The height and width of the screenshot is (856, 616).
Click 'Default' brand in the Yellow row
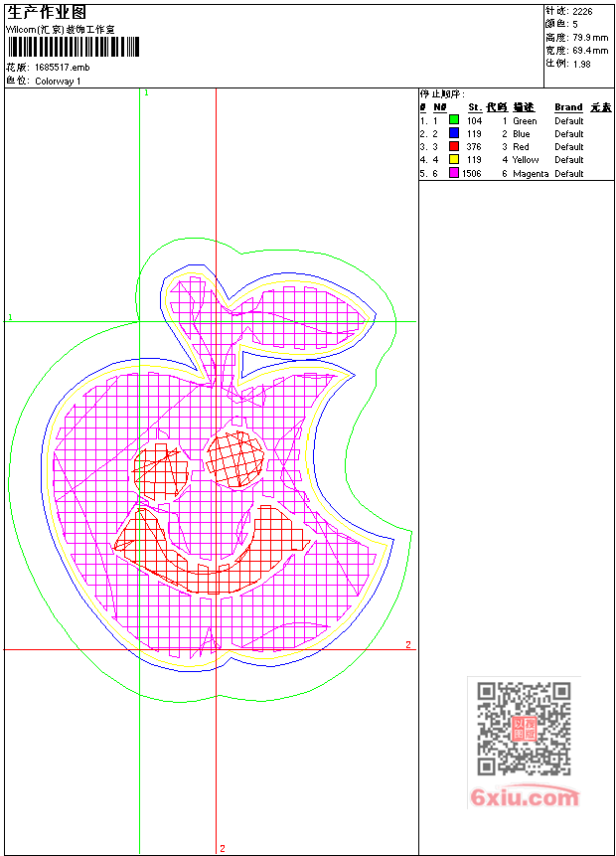pyautogui.click(x=569, y=160)
